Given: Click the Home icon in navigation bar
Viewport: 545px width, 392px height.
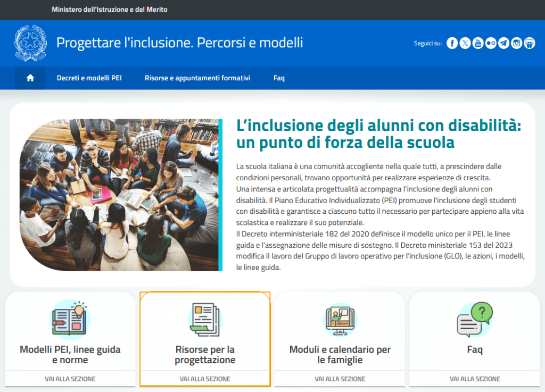Looking at the screenshot, I should [30, 78].
